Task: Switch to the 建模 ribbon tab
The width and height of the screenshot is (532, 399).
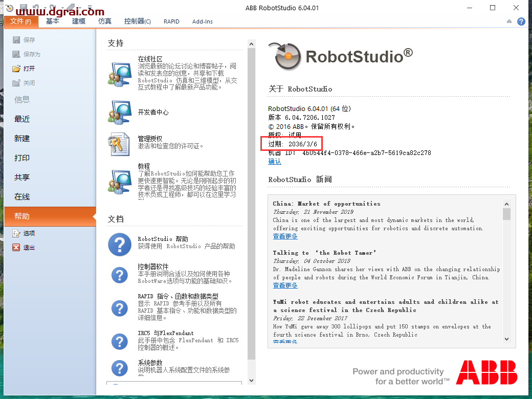Action: click(x=79, y=21)
